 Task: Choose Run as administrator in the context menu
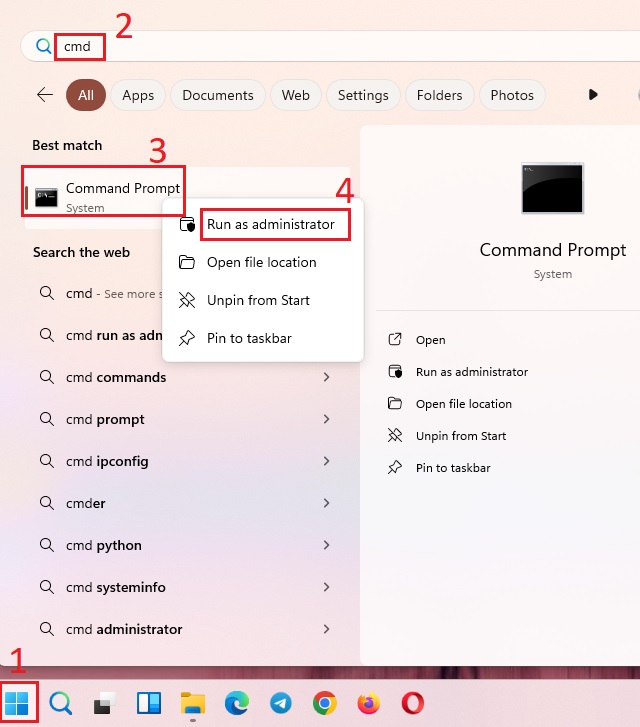coord(263,224)
